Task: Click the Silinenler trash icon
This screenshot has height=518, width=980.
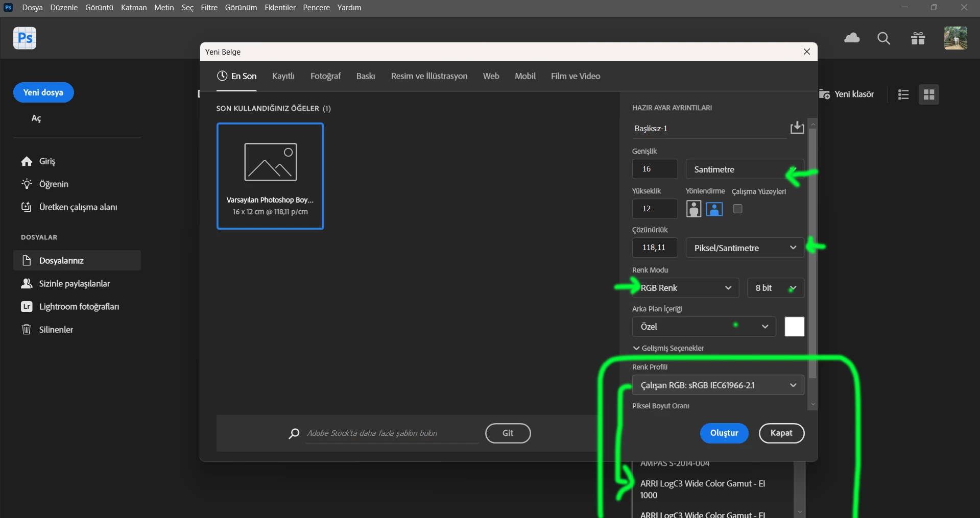Action: point(27,329)
